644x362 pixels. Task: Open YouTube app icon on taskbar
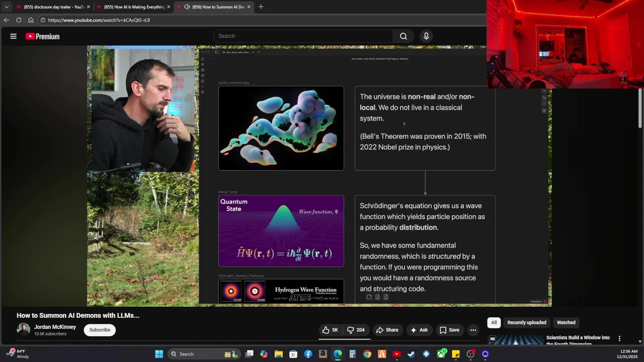(396, 354)
